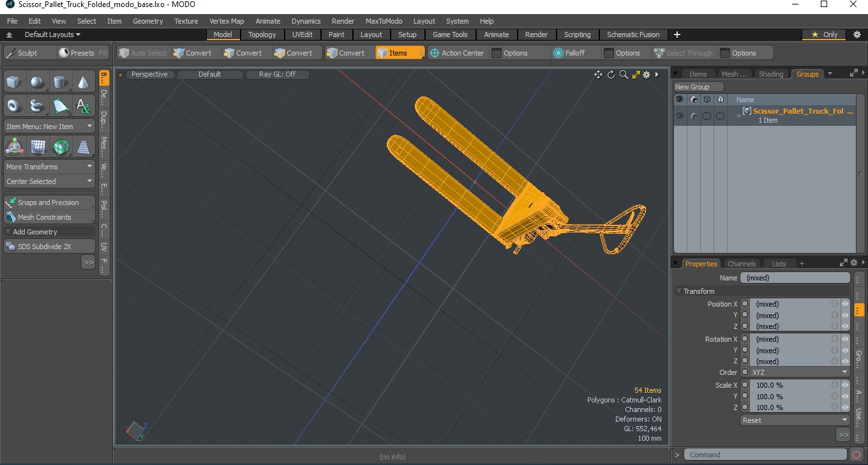Switch to the UVEdit tab
868x465 pixels.
pos(303,34)
